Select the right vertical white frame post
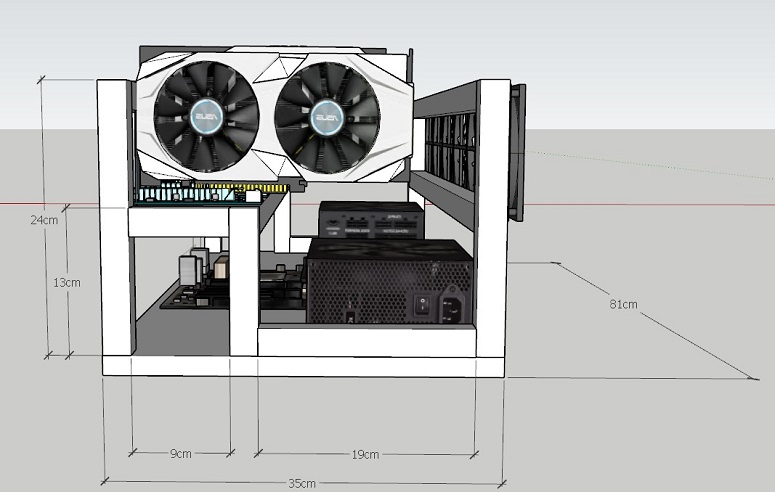This screenshot has height=492, width=775. (x=492, y=218)
